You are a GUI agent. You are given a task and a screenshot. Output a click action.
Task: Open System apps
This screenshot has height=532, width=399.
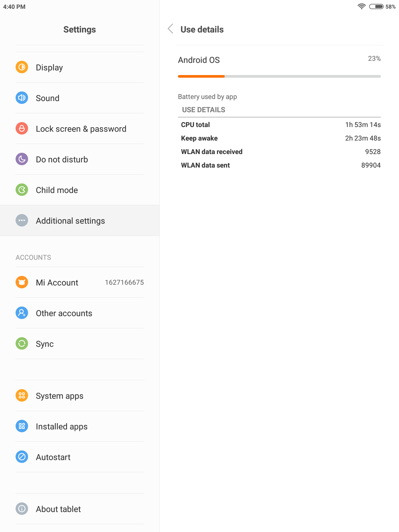click(80, 396)
